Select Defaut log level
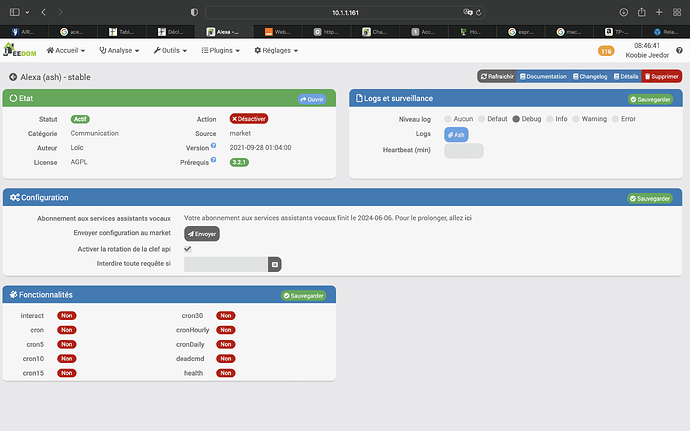The width and height of the screenshot is (690, 431). [x=481, y=119]
